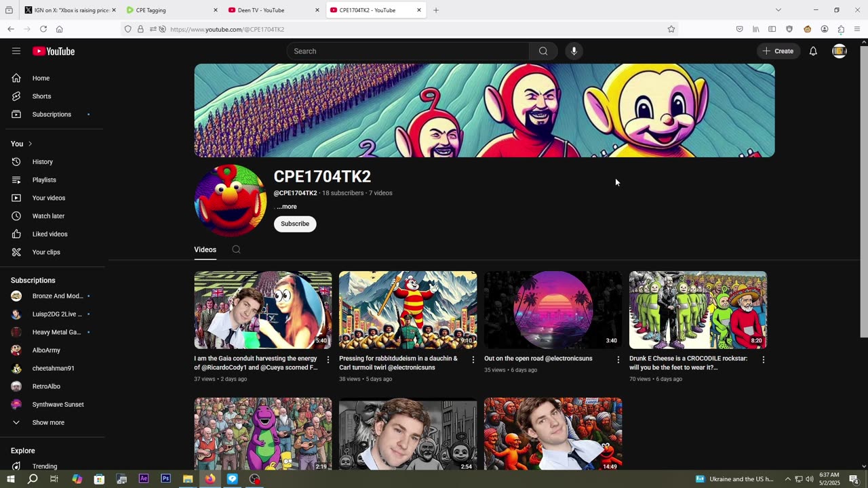Screen dimensions: 868x488
Task: Show hidden system tray icons
Action: [x=787, y=479]
